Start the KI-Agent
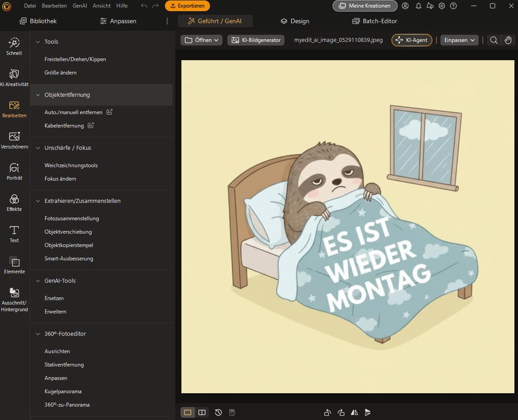Screen dimensions: 518x420 [x=411, y=40]
